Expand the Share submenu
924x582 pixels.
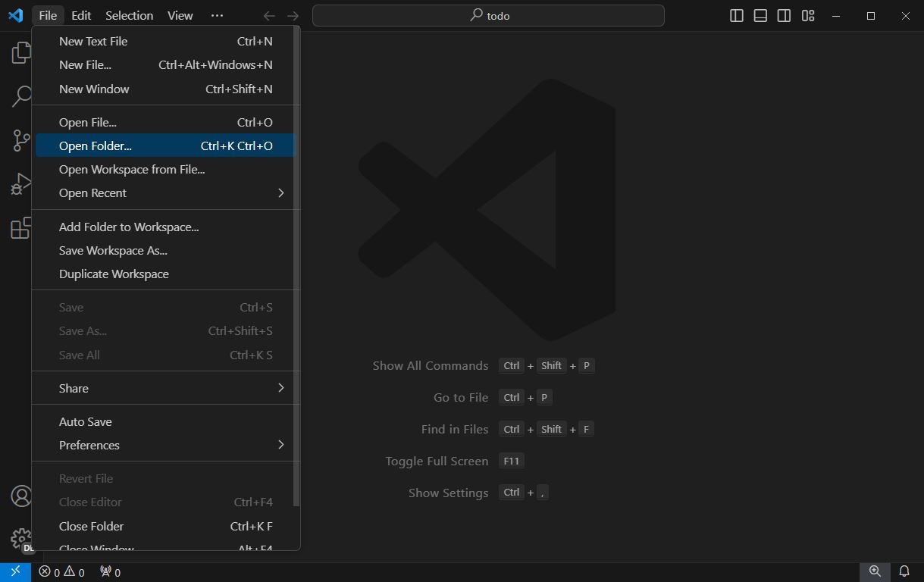coord(164,388)
